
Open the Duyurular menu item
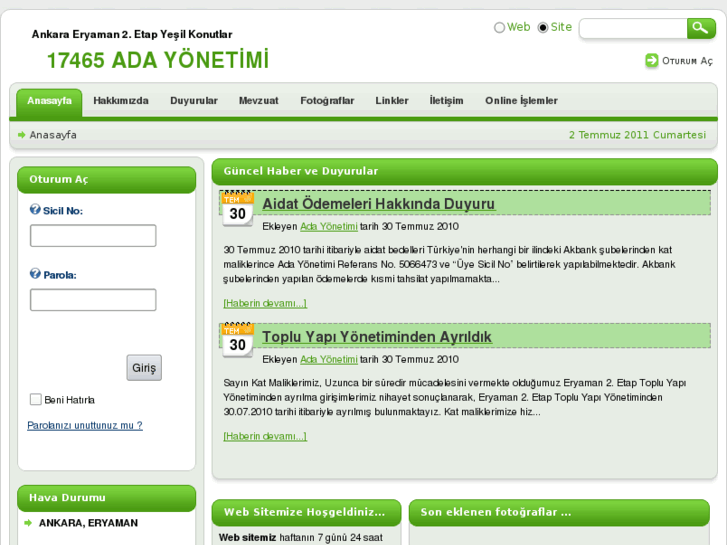point(194,101)
